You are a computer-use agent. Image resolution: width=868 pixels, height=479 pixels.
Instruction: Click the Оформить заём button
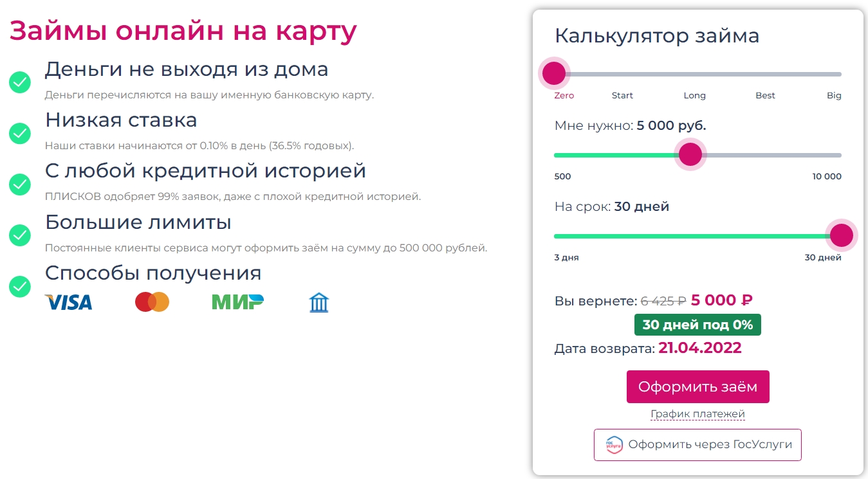698,387
